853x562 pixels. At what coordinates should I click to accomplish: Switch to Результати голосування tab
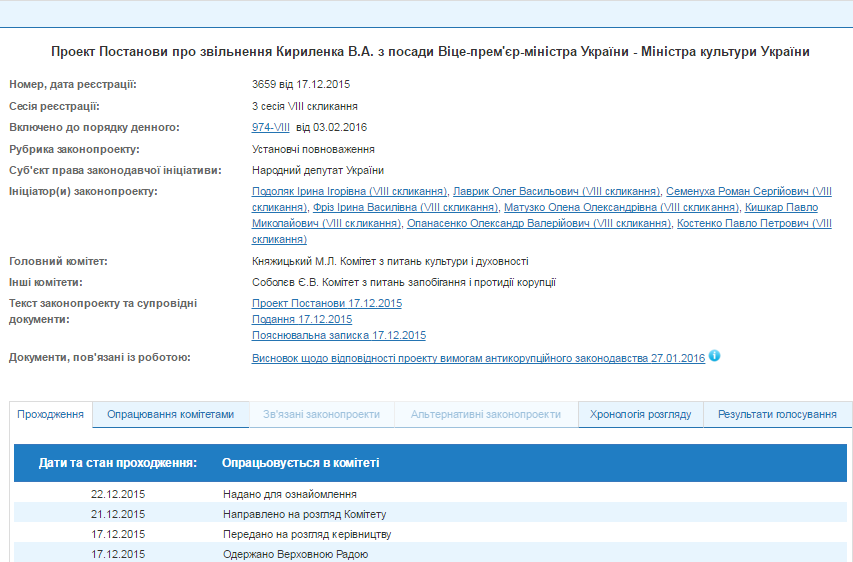tap(777, 414)
